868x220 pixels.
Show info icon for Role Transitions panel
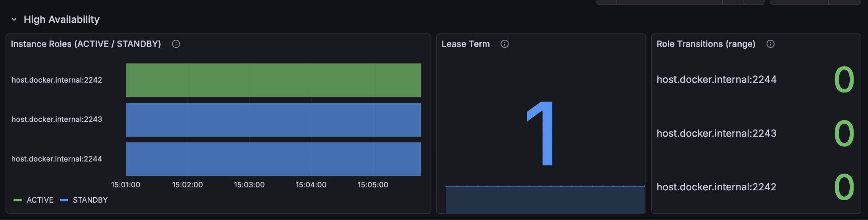click(x=771, y=44)
